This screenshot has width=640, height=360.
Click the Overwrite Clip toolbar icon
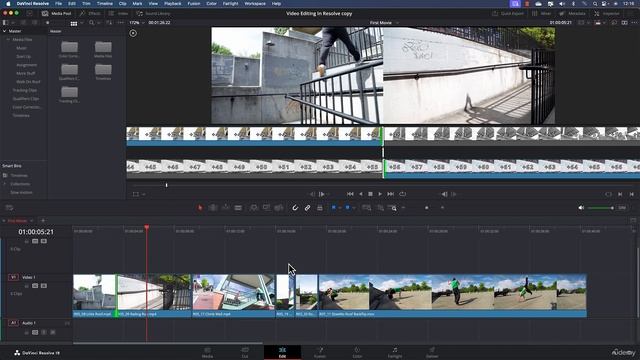tap(266, 208)
